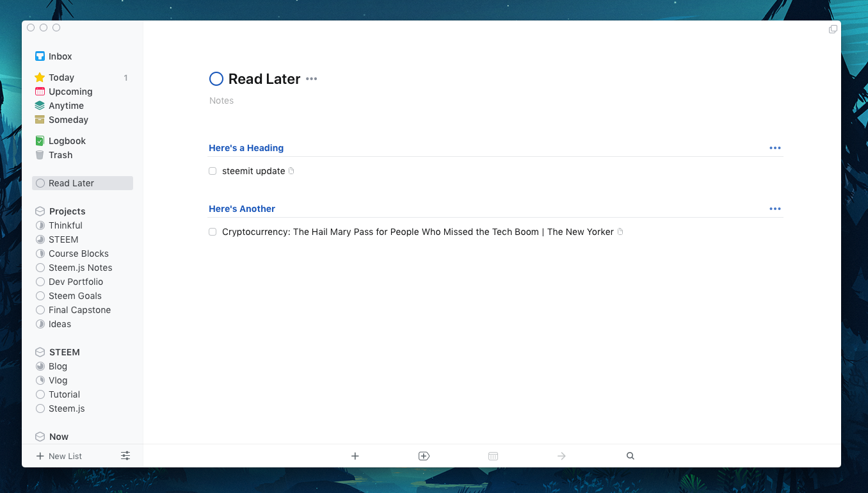
Task: Click the calendar When icon in toolbar
Action: 493,456
